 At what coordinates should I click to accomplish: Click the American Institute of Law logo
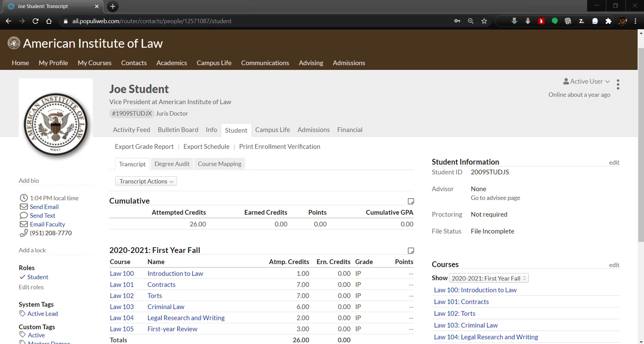pyautogui.click(x=14, y=43)
